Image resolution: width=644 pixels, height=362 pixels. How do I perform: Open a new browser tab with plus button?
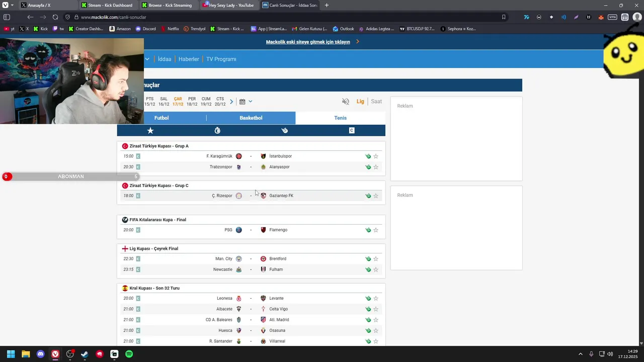[x=327, y=5]
